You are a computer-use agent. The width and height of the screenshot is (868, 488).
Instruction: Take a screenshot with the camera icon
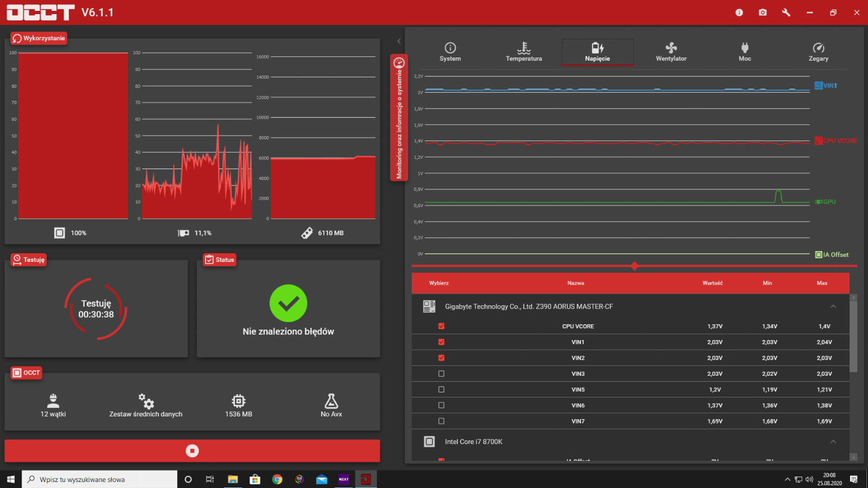763,12
